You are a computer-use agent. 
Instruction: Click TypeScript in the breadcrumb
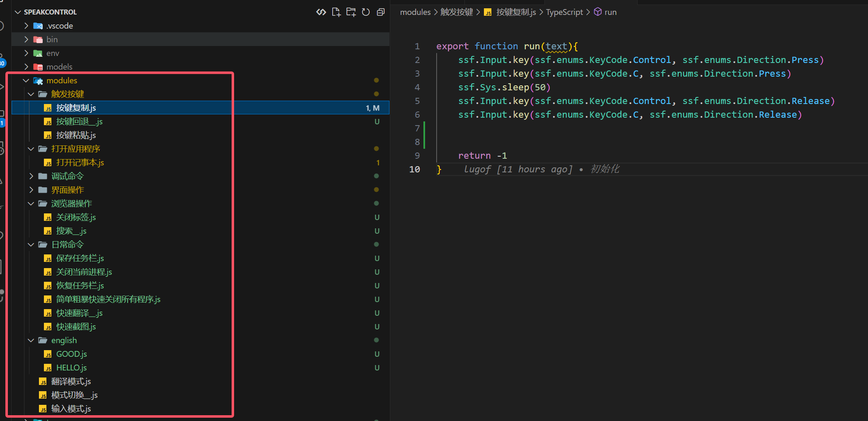click(x=564, y=12)
